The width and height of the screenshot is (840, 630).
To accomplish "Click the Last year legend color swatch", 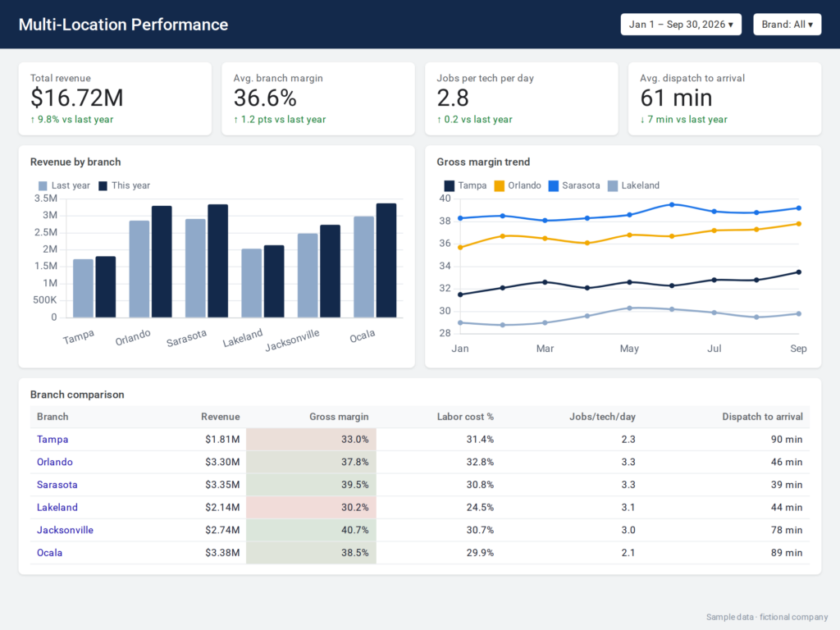I will (x=43, y=186).
